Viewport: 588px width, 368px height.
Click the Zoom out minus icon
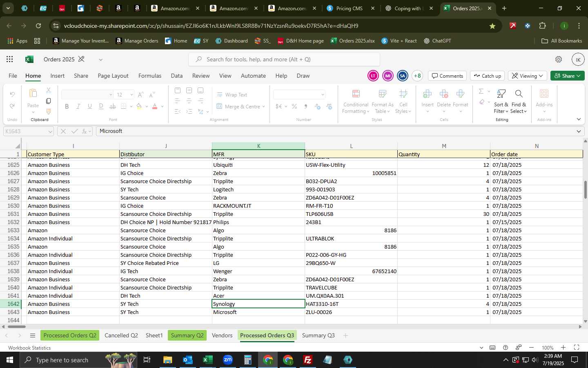531,348
